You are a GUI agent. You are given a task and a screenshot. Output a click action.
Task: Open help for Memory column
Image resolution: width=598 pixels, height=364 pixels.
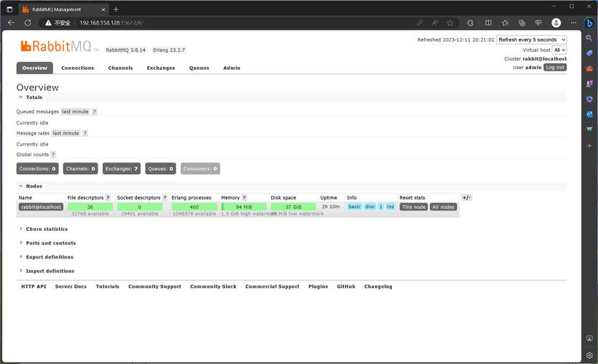click(x=244, y=197)
